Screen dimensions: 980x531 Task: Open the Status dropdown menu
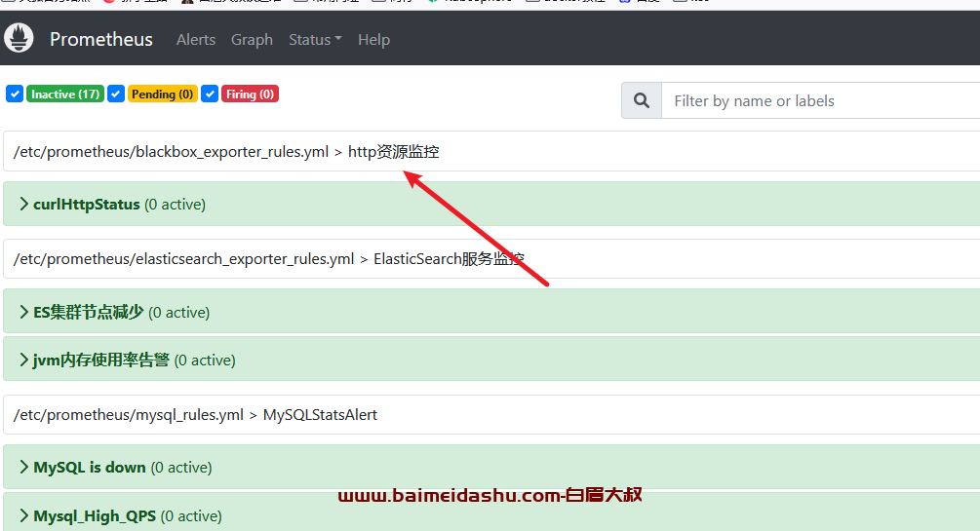(315, 39)
